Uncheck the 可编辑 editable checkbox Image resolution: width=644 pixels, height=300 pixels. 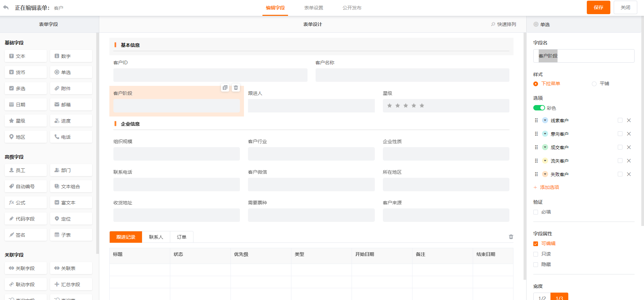tap(536, 243)
